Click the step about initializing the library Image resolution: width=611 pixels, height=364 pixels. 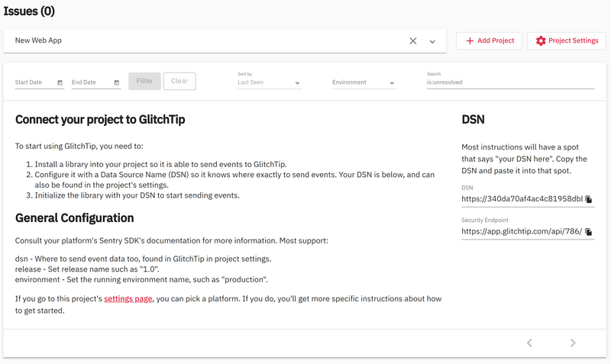point(137,195)
